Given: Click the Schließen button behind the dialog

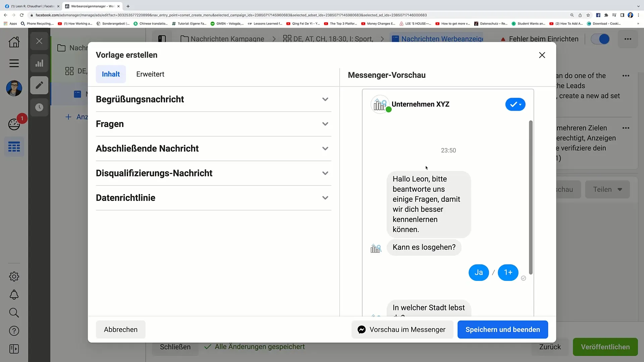Looking at the screenshot, I should [x=175, y=347].
